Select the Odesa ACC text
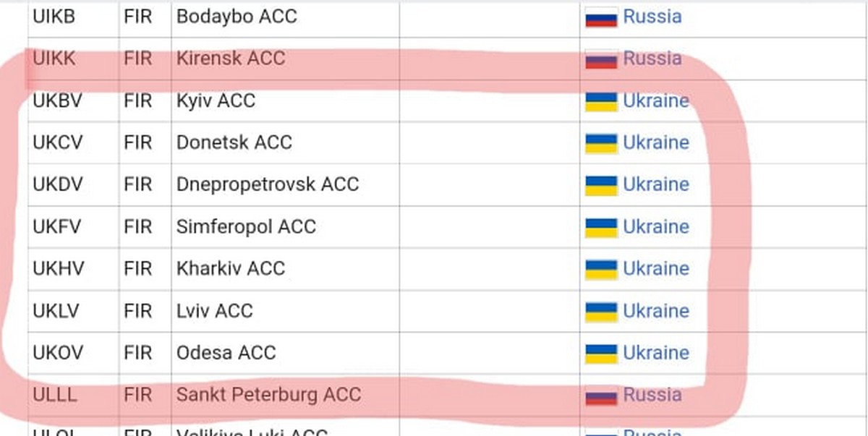Viewport: 868px width, 436px height. tap(226, 353)
